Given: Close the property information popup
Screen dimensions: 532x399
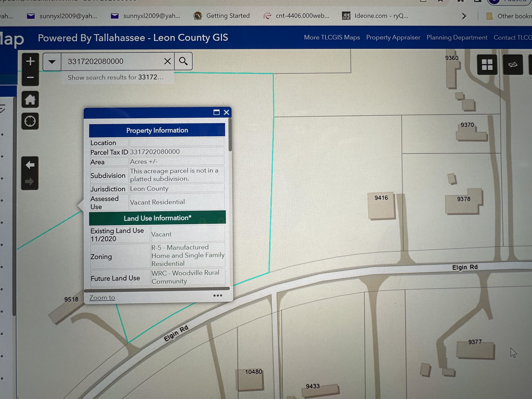Looking at the screenshot, I should click(x=226, y=112).
